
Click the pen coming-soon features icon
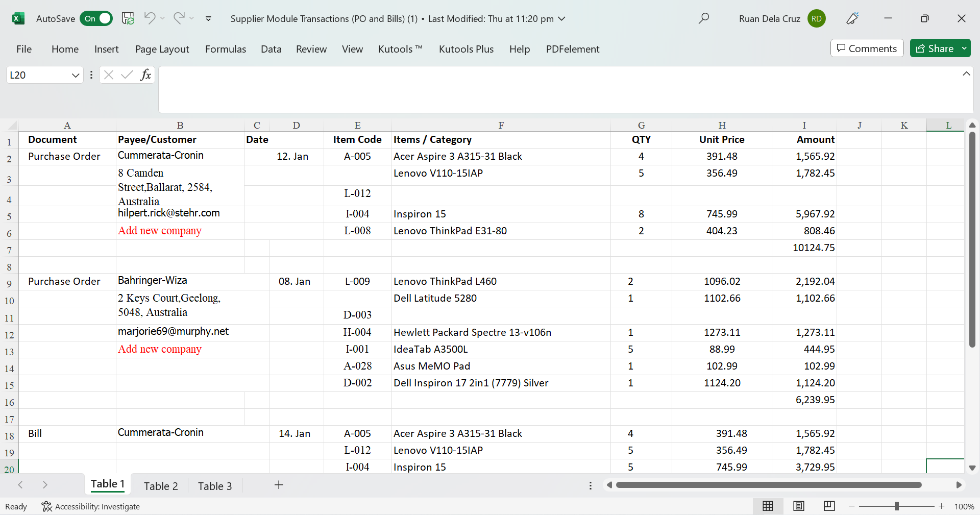point(852,18)
